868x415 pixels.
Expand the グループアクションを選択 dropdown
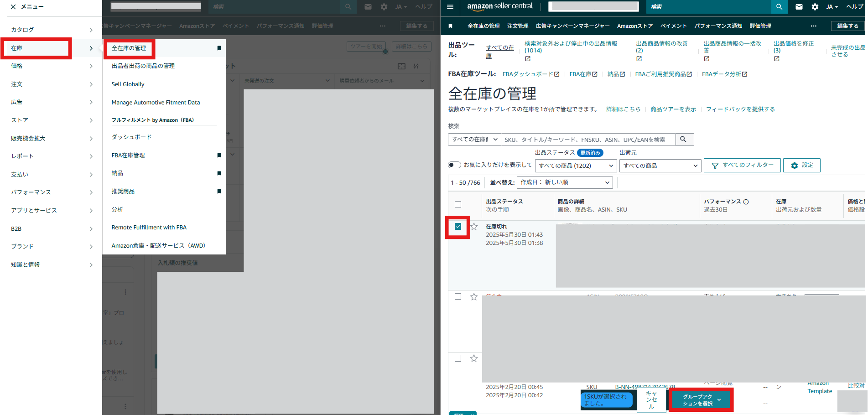[701, 400]
